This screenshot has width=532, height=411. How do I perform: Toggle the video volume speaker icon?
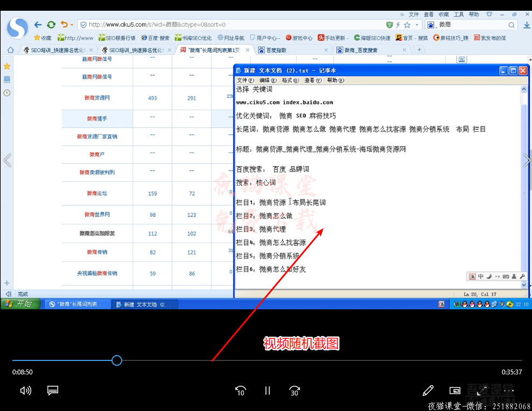coord(25,391)
